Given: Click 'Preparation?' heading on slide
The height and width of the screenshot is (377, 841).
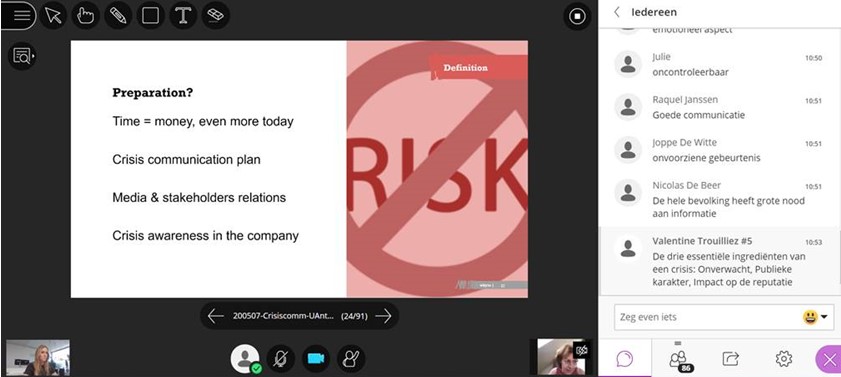Looking at the screenshot, I should (x=153, y=93).
